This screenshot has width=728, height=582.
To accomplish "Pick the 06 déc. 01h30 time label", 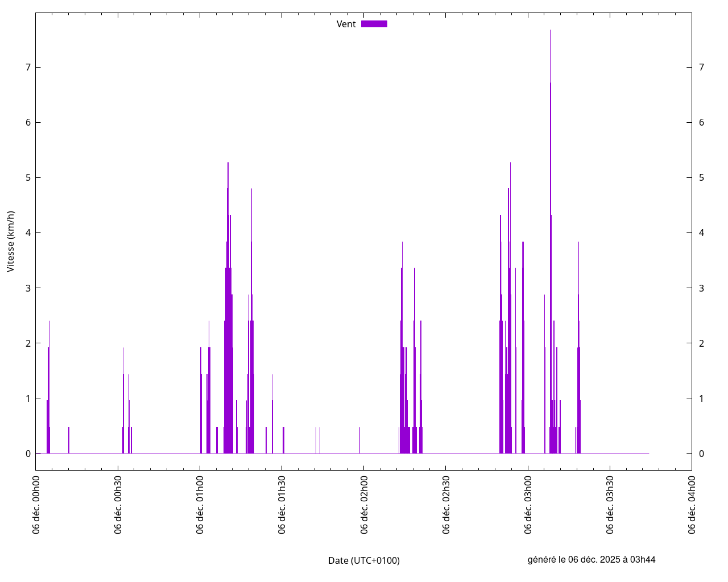I will [x=282, y=505].
